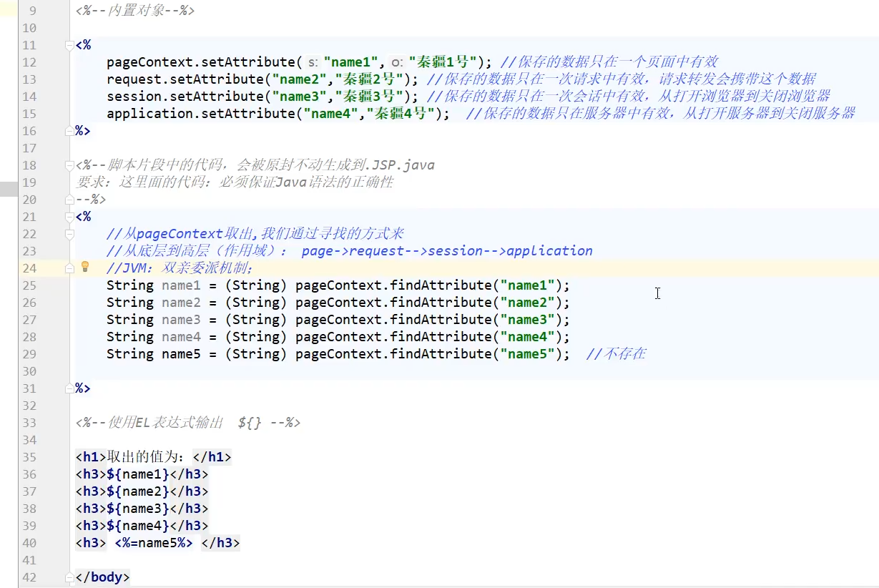
Task: Click pageContext.setAttribute on line 12
Action: pyautogui.click(x=200, y=62)
